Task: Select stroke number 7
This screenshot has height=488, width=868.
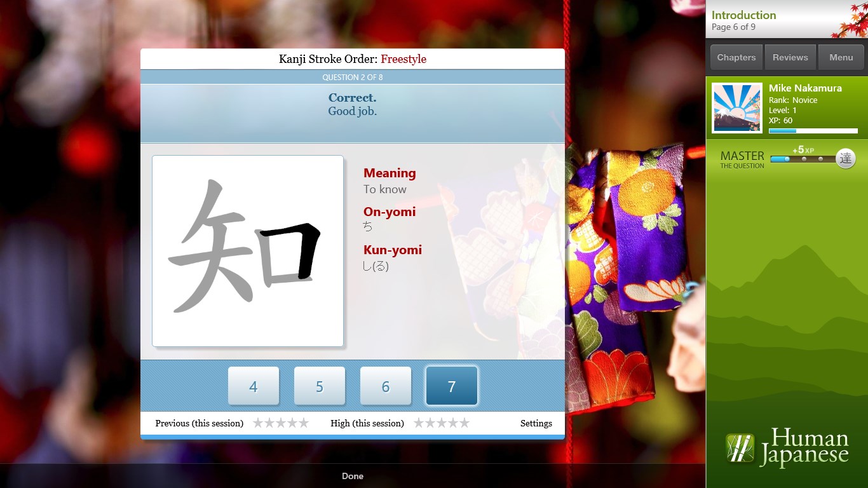Action: click(x=452, y=386)
